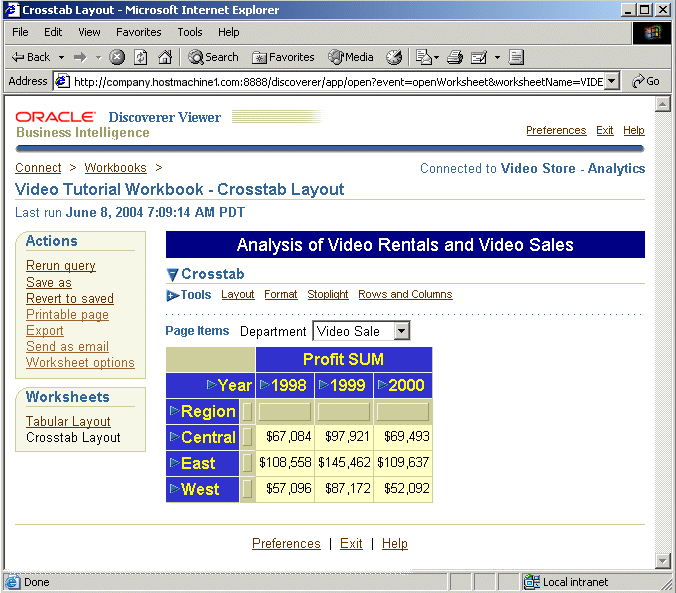Viewport: 676px width, 593px height.
Task: Click the Mail toolbar icon
Action: (x=423, y=57)
